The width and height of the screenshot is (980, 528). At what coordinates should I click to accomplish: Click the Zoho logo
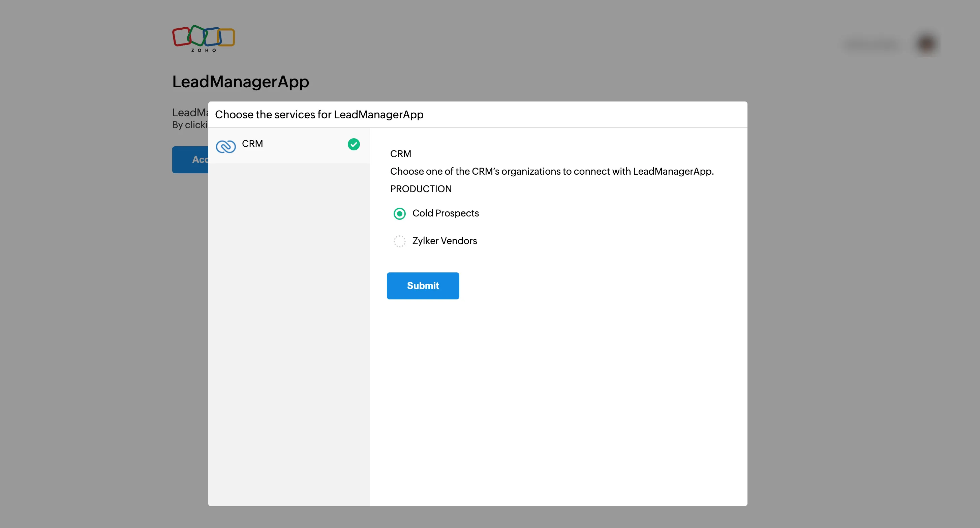coord(203,38)
